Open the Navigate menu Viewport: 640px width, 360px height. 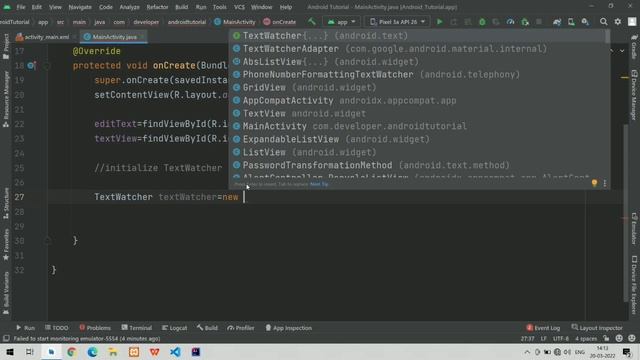pyautogui.click(x=80, y=7)
